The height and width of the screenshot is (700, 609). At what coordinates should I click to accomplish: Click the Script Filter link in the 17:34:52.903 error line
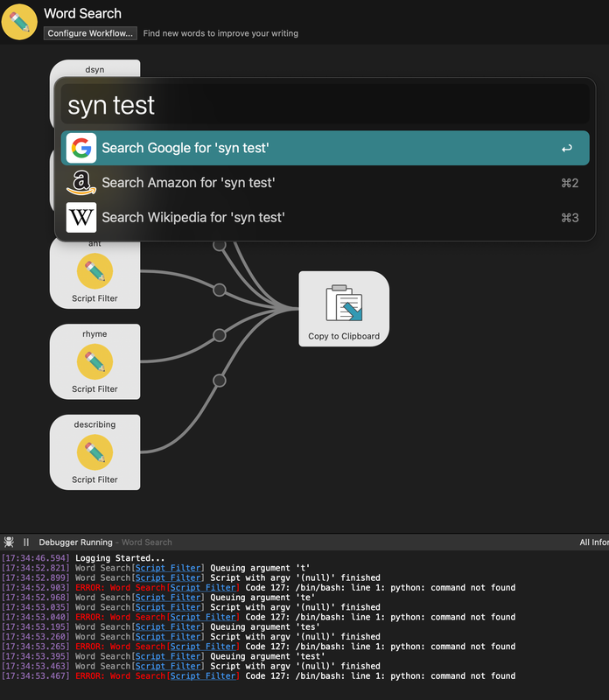(x=203, y=587)
